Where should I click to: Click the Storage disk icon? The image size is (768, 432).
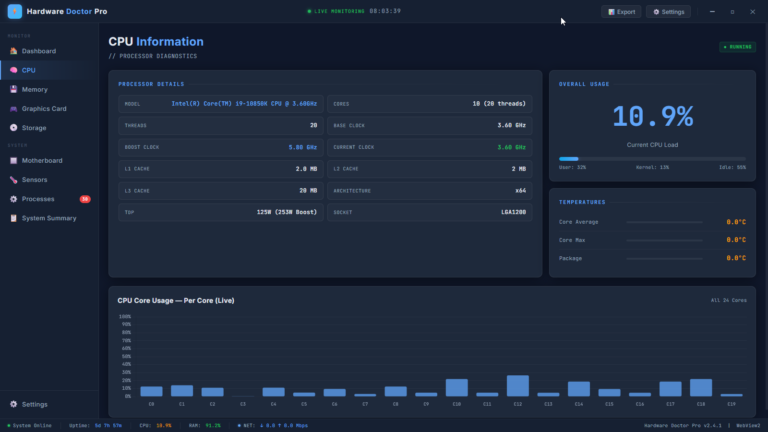click(x=13, y=128)
